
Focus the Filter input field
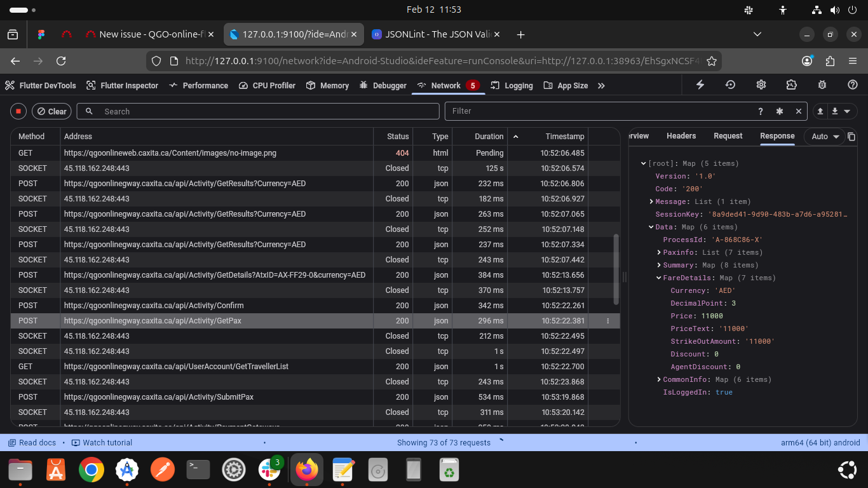point(597,111)
